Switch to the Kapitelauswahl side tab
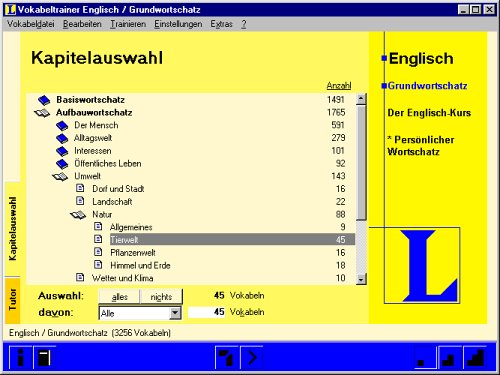The width and height of the screenshot is (500, 375). point(13,229)
